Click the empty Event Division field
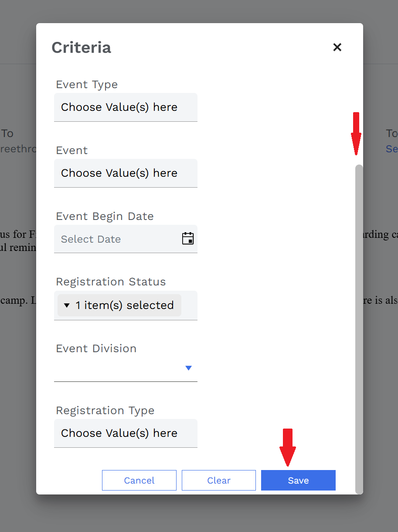 click(x=126, y=369)
